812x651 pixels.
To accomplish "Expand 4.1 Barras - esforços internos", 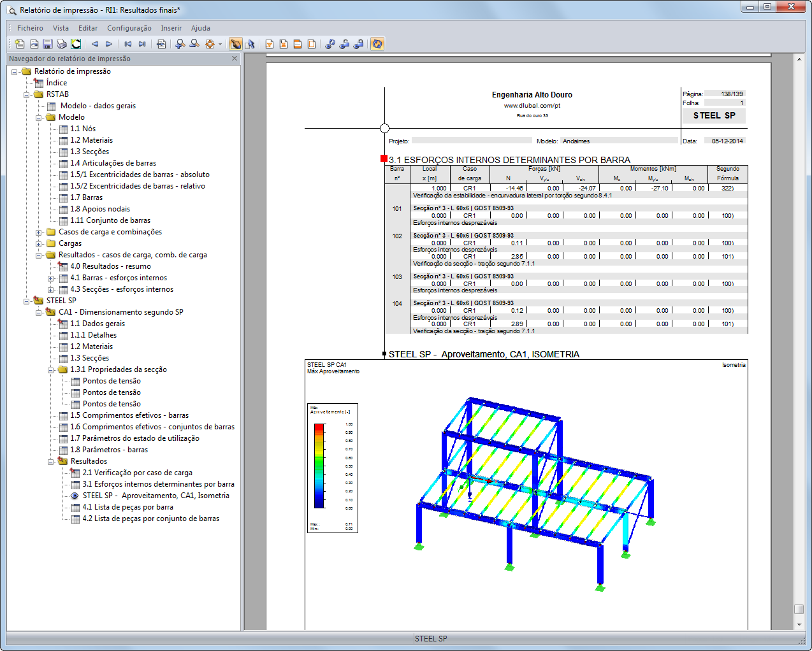I will tap(51, 278).
